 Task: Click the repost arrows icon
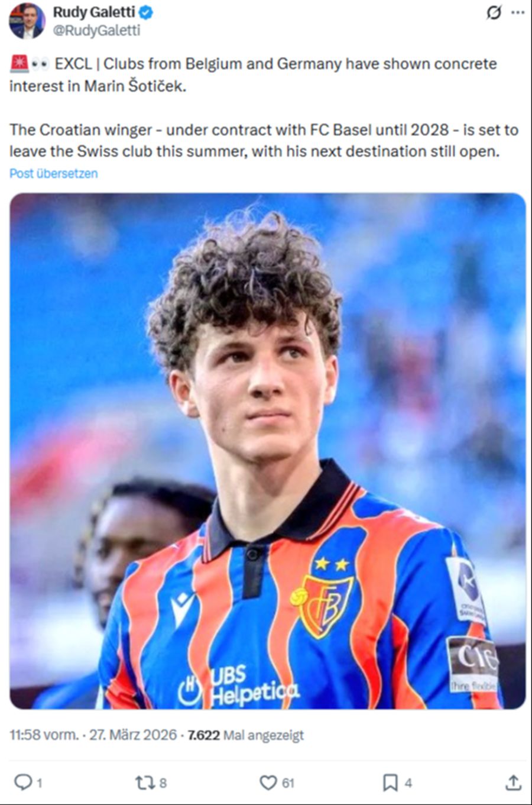[x=144, y=783]
